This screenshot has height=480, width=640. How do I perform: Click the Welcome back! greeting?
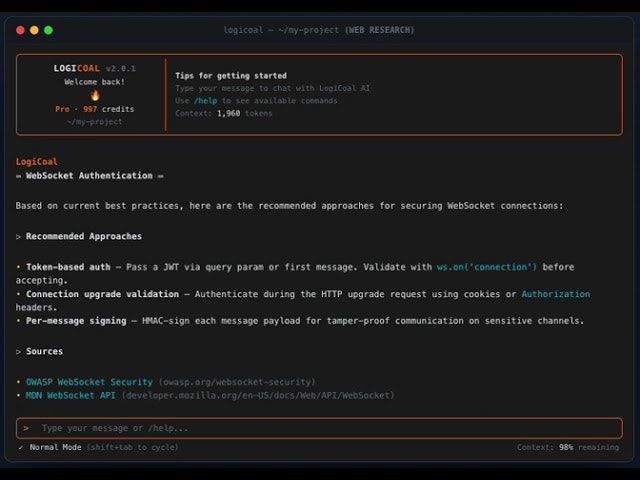pyautogui.click(x=95, y=82)
